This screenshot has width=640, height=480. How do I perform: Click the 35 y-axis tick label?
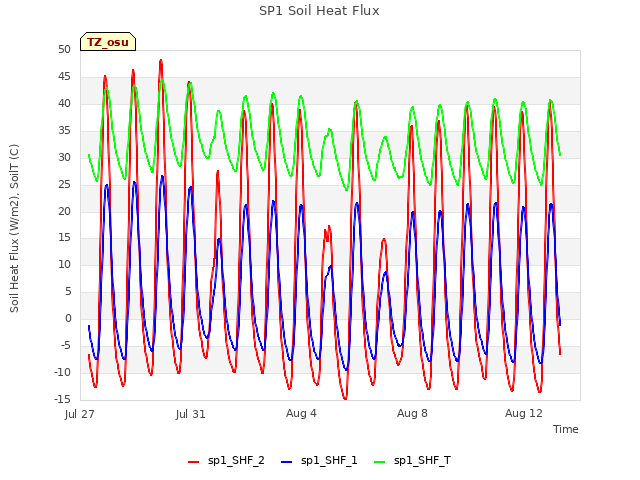click(64, 130)
